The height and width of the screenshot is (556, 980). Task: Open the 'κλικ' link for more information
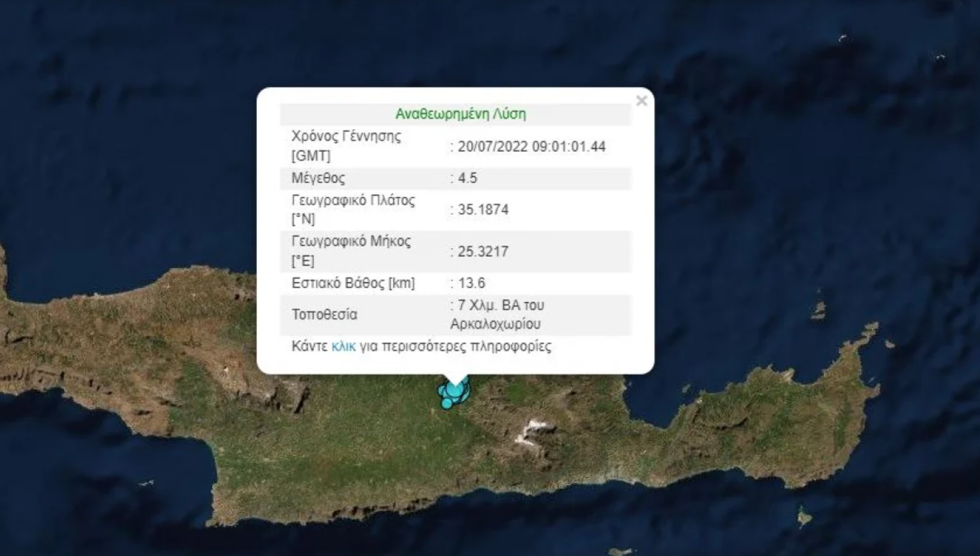[x=343, y=346]
